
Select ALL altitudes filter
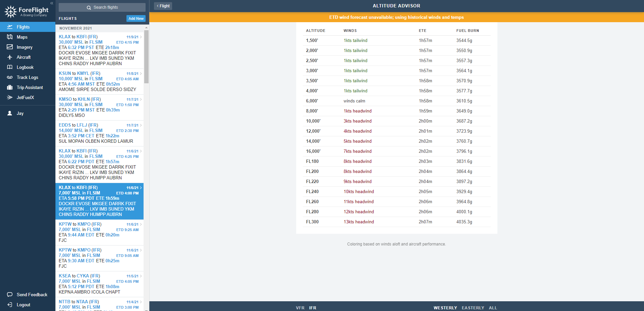pos(493,308)
